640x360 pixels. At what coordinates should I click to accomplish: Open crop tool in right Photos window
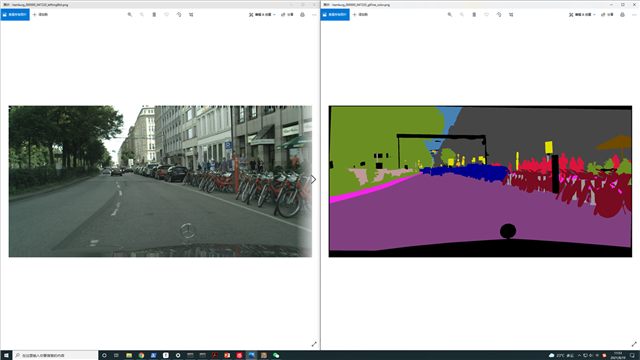511,15
